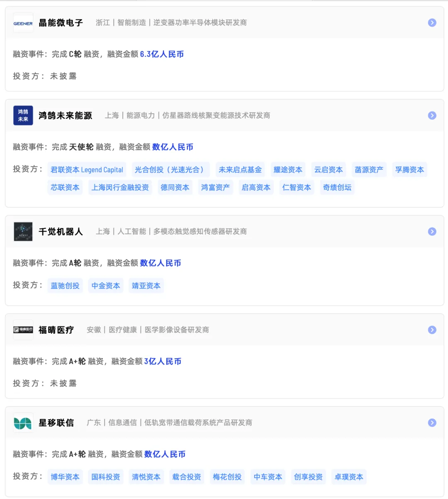Open investor tag 蓝驰创投

pos(65,286)
